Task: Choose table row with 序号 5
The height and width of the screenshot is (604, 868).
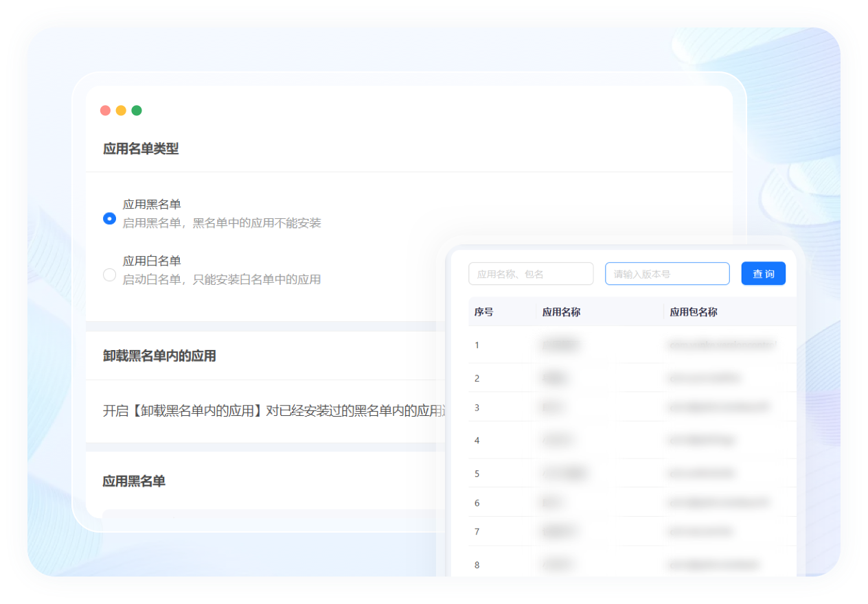Action: [x=632, y=474]
